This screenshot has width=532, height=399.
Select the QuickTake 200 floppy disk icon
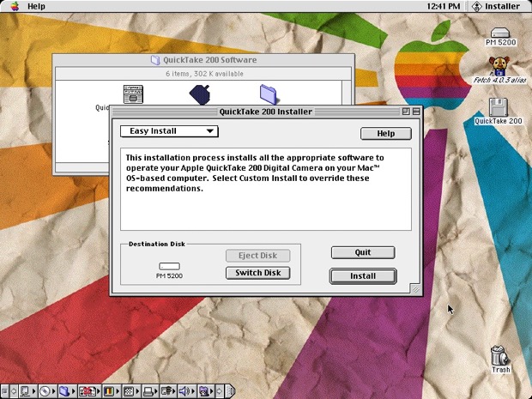click(x=498, y=112)
